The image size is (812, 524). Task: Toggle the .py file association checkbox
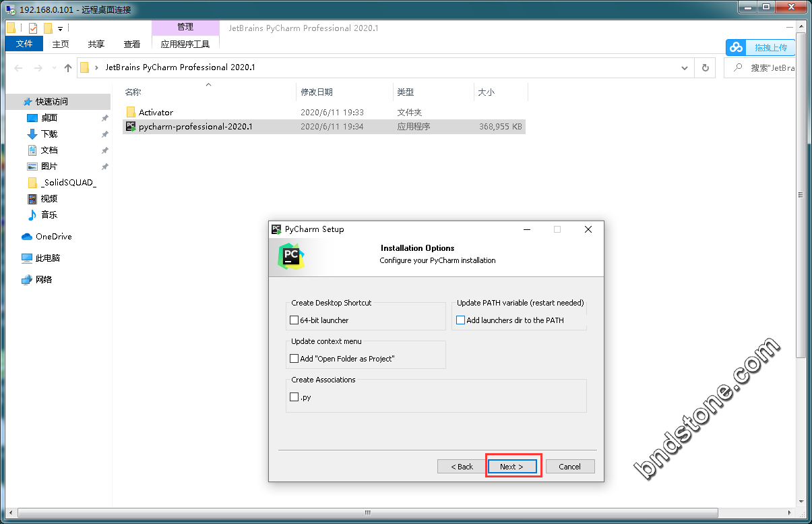(x=294, y=397)
